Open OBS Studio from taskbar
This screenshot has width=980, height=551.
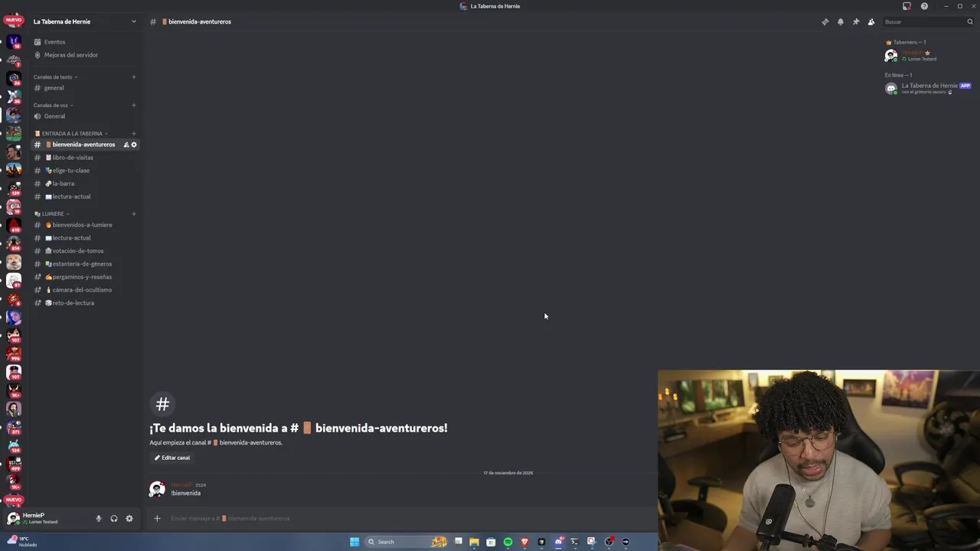[609, 542]
